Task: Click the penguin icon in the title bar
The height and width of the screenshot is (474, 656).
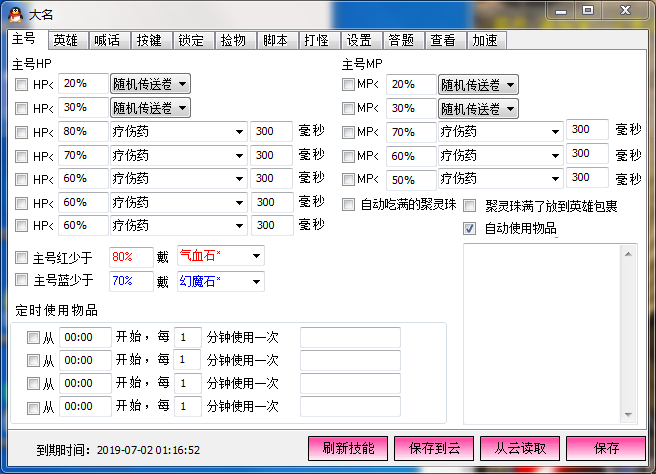Action: click(15, 15)
